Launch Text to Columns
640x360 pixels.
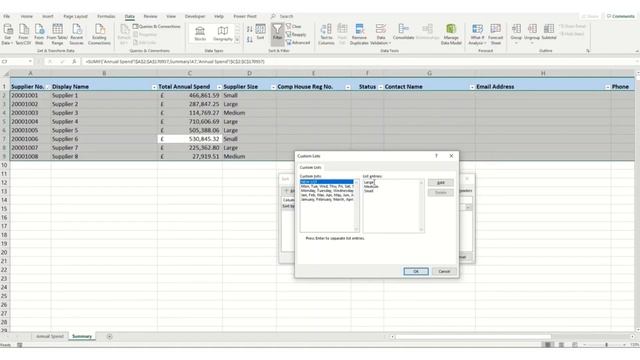click(326, 34)
